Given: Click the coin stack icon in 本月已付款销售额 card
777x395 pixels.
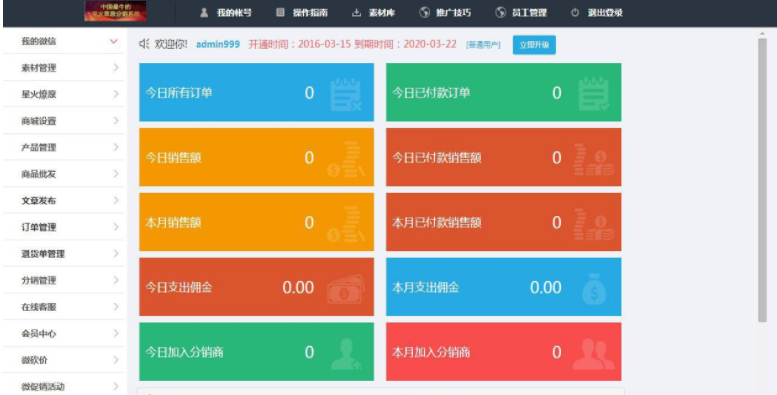Looking at the screenshot, I should (594, 224).
